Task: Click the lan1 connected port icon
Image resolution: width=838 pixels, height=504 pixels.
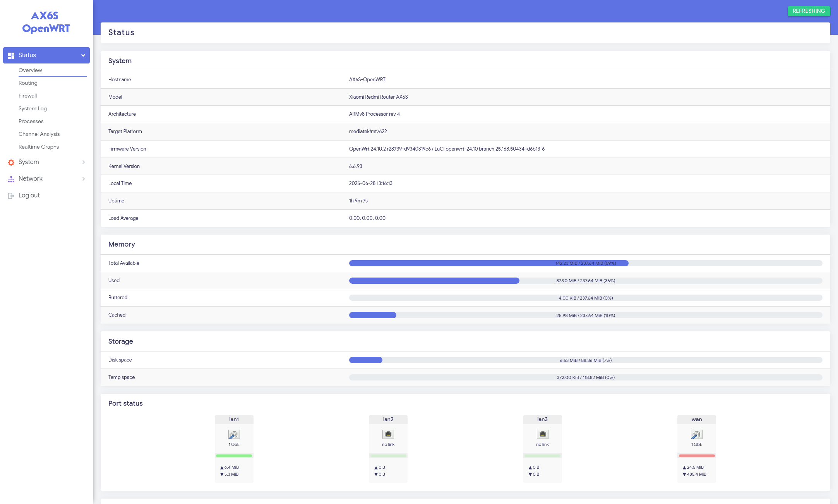Action: [234, 434]
